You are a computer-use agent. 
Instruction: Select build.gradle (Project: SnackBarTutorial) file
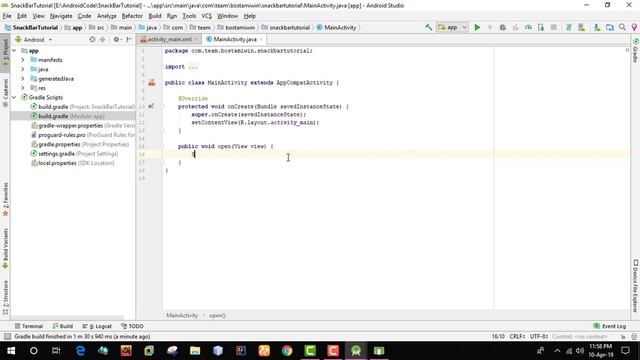(83, 107)
